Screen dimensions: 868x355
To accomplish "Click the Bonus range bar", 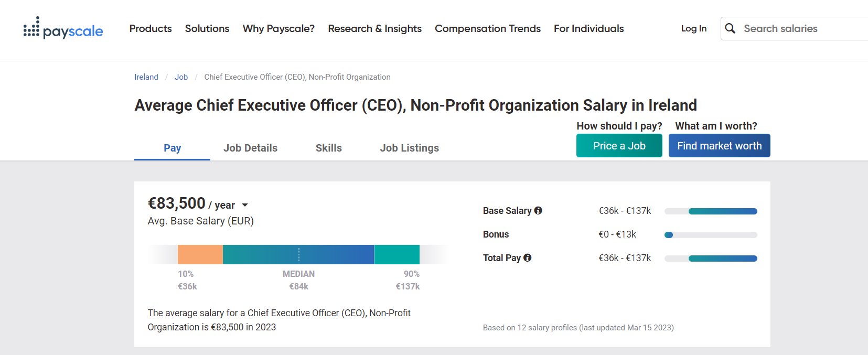I will [x=711, y=235].
